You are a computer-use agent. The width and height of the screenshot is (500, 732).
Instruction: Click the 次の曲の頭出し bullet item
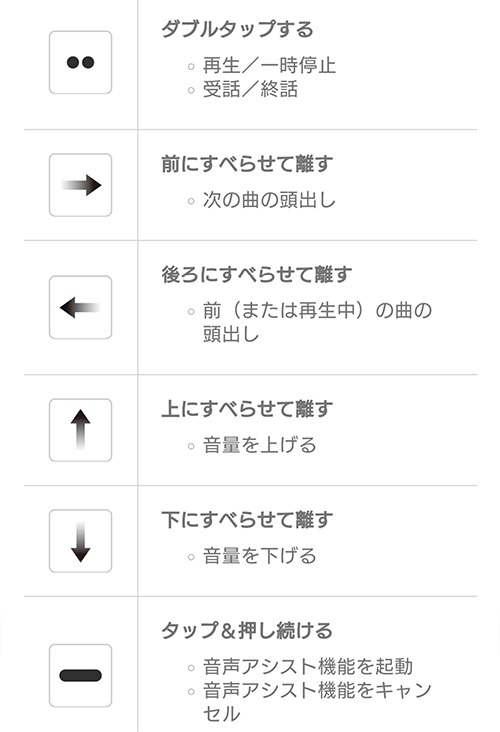[x=269, y=200]
